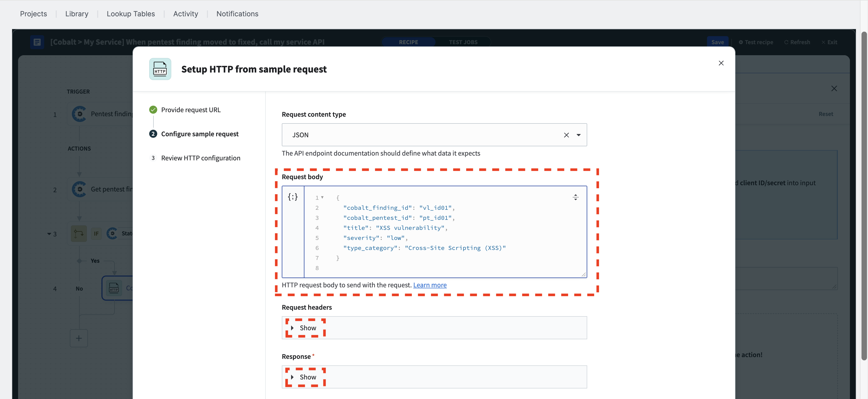Open Lookup Tables page

(x=131, y=14)
